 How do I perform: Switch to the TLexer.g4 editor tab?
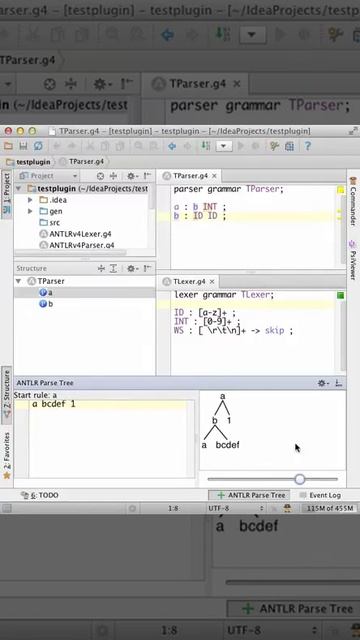point(189,282)
